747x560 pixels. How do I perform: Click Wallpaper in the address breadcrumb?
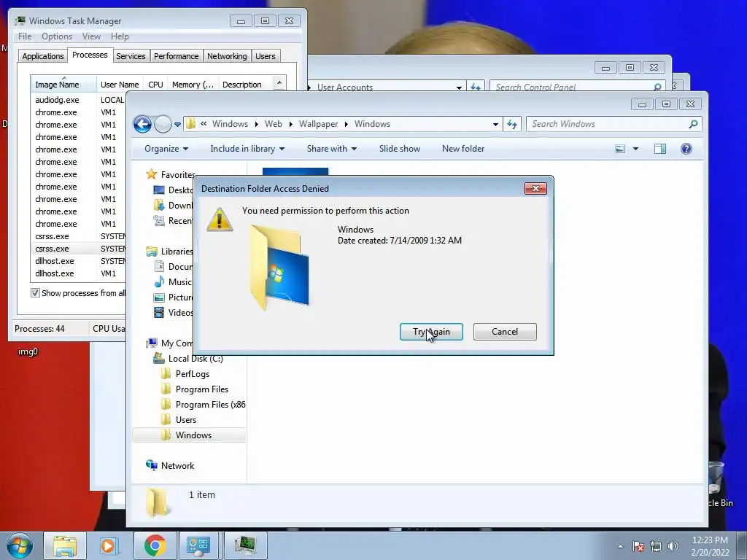coord(318,124)
